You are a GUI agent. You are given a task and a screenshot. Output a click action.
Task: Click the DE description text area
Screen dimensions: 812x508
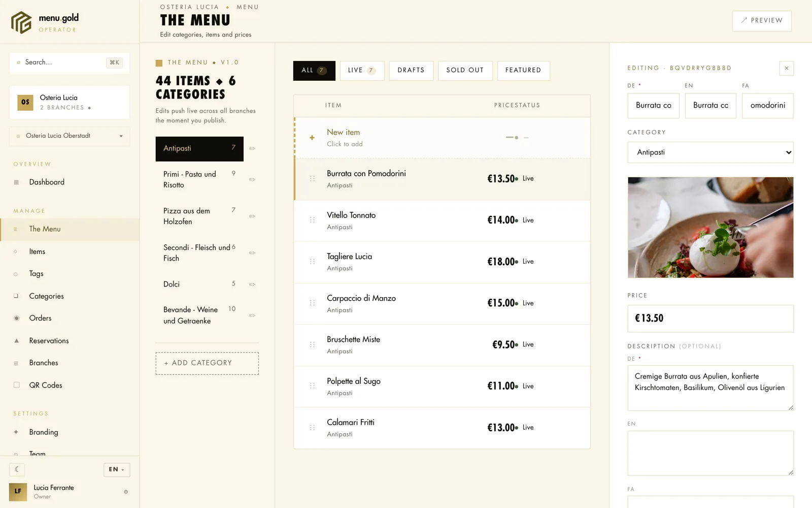710,388
